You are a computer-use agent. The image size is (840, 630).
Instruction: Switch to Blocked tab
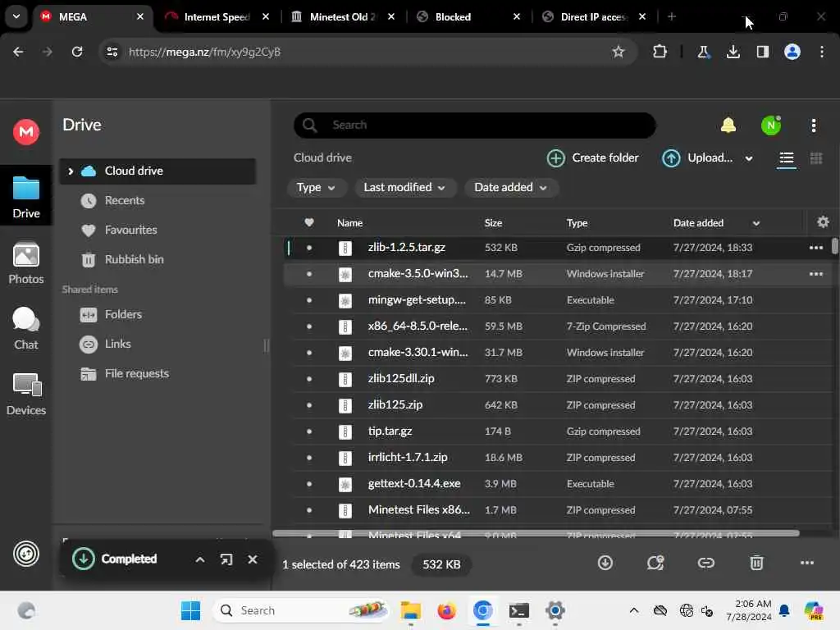tap(467, 16)
